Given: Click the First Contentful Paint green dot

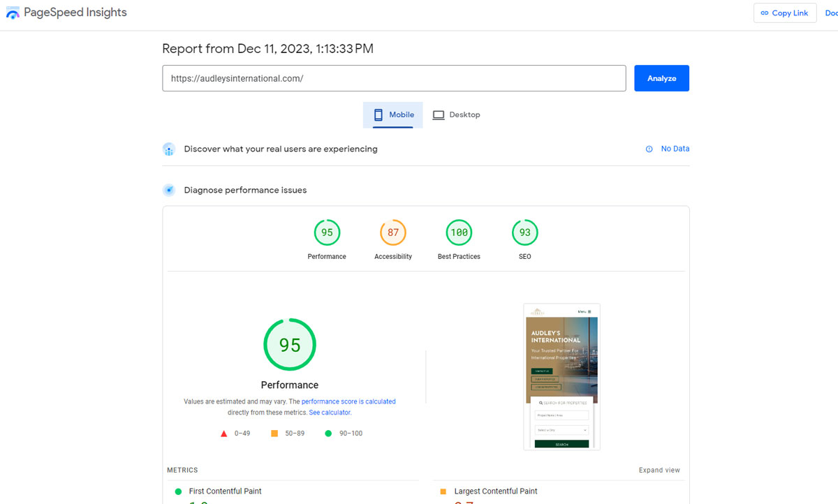Looking at the screenshot, I should [x=178, y=491].
